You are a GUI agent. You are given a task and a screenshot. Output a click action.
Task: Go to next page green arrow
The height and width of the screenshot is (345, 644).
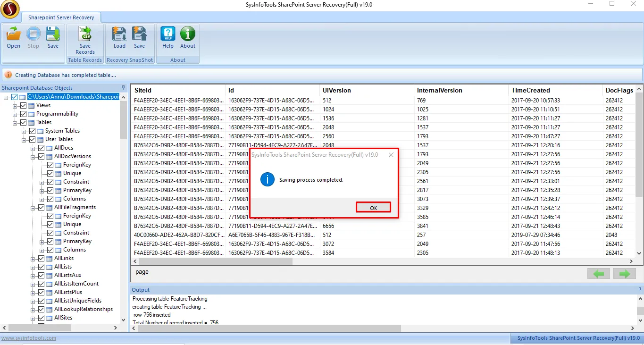point(625,274)
